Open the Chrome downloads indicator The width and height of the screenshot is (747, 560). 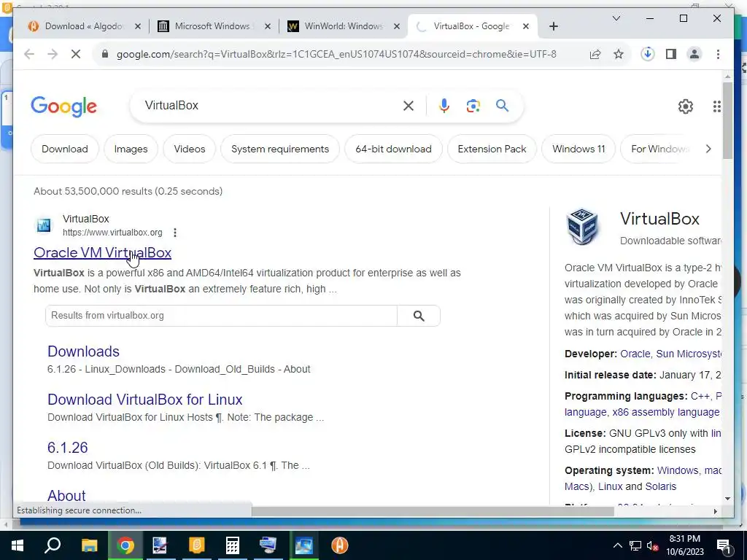[648, 54]
